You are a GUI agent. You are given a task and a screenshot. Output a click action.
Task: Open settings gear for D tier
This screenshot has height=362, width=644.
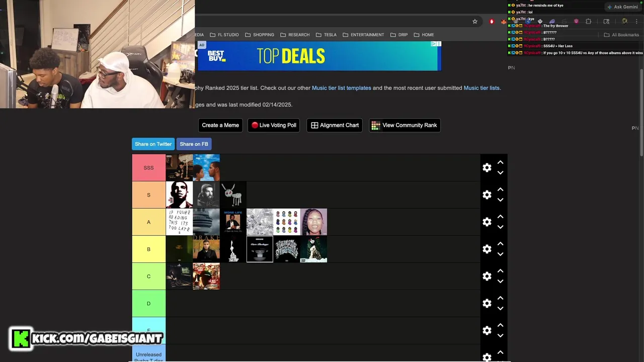pyautogui.click(x=487, y=303)
